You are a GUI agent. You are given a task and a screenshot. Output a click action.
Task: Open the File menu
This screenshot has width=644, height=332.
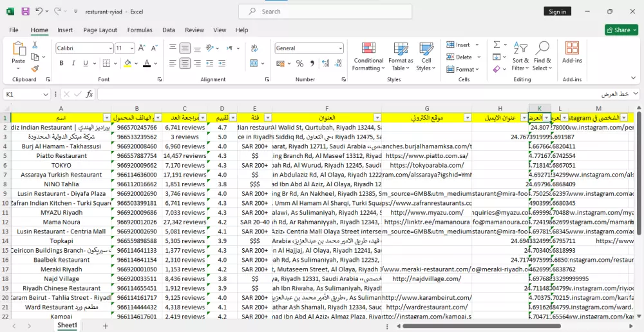click(14, 30)
